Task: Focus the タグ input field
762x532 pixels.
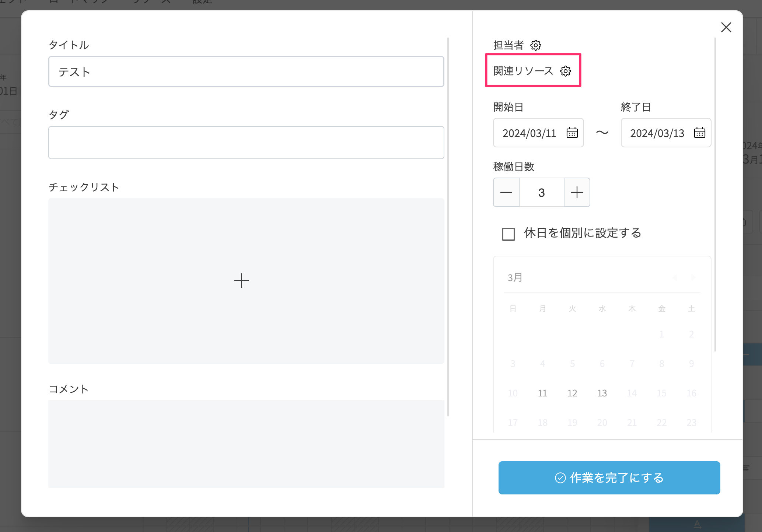Action: [246, 143]
